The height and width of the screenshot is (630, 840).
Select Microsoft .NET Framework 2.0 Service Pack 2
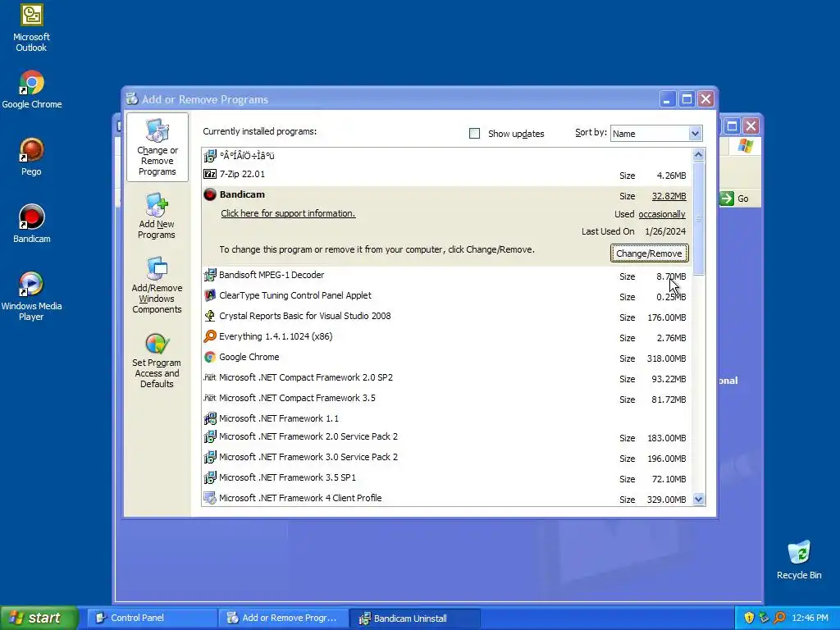[x=445, y=437]
